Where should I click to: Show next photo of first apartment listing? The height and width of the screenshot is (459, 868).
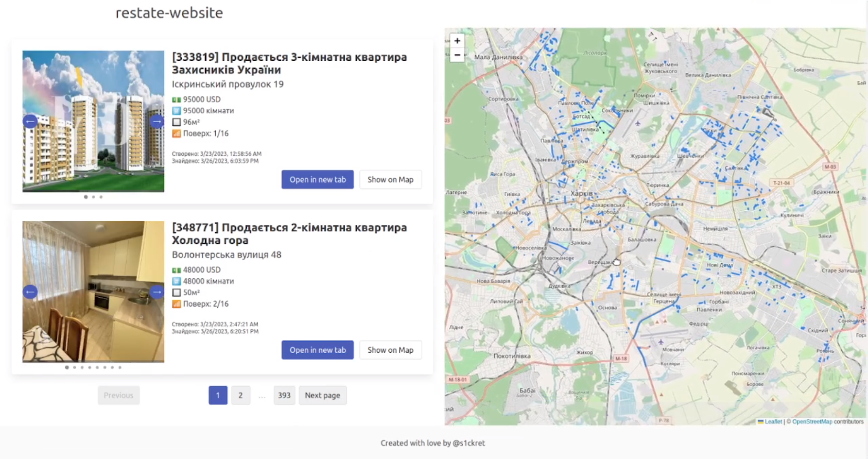pyautogui.click(x=156, y=121)
